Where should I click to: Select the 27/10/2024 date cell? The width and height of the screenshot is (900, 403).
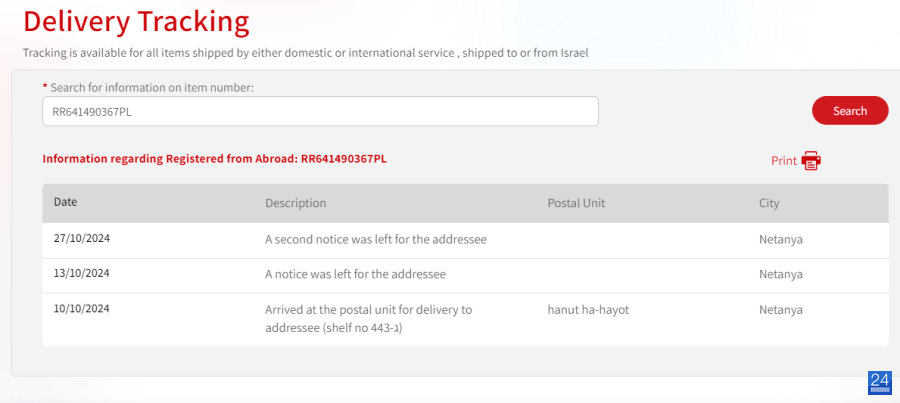coord(82,238)
